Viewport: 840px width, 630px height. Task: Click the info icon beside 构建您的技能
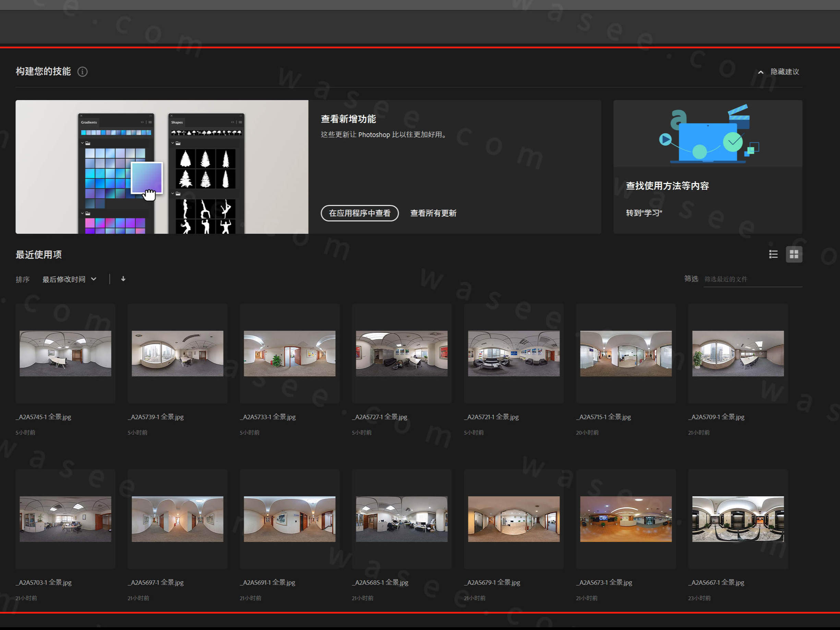tap(82, 71)
